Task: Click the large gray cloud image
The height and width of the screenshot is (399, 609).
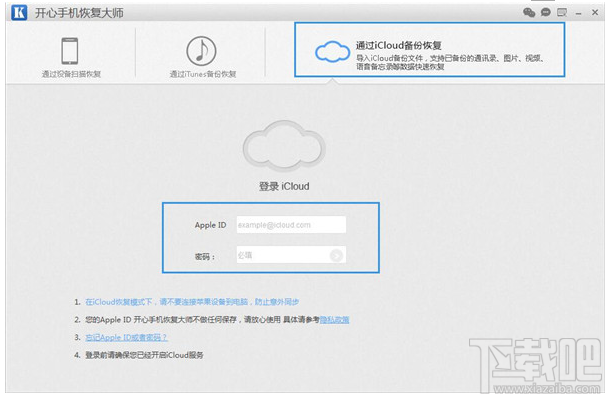Action: click(284, 146)
